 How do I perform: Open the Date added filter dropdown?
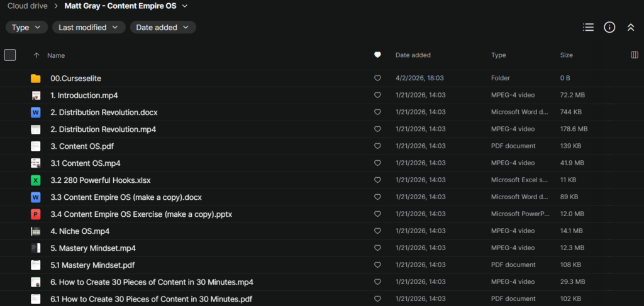pos(163,28)
